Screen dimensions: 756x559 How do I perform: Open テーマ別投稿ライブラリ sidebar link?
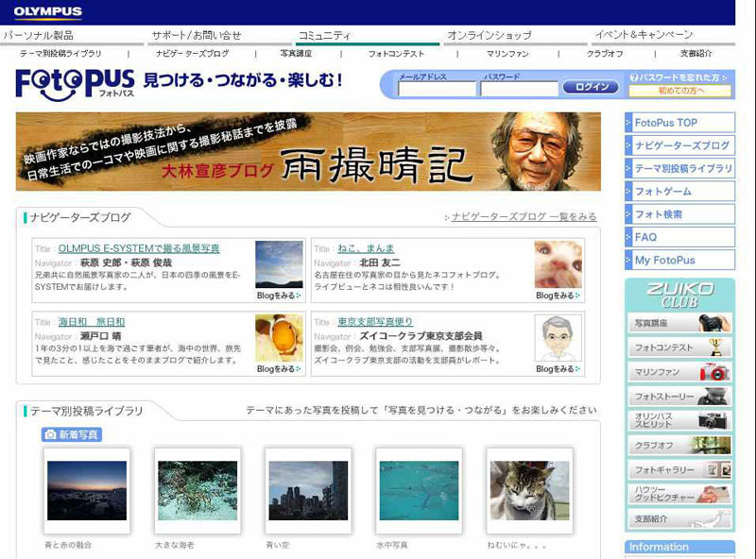tap(679, 168)
